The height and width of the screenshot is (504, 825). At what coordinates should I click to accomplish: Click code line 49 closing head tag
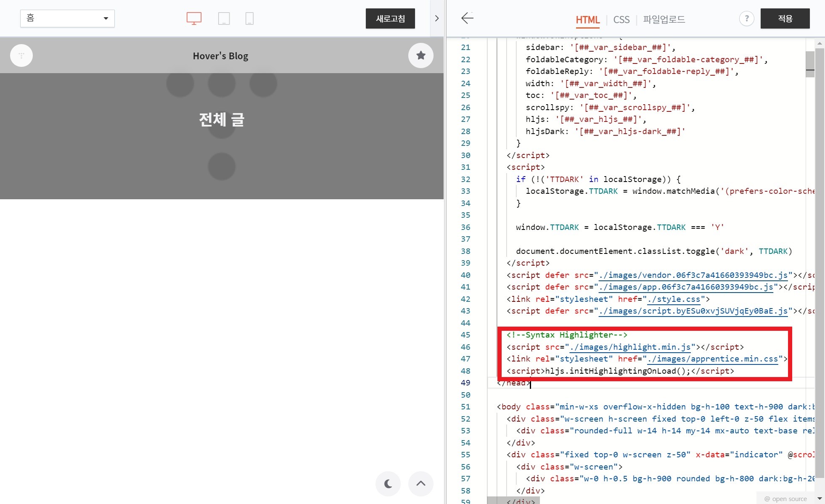[x=514, y=383]
